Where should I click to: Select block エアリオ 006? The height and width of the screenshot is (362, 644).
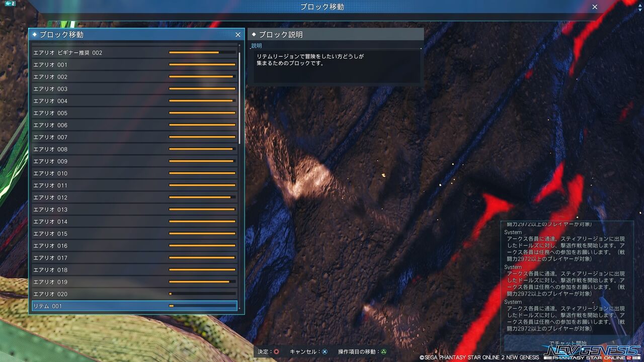[x=134, y=125]
